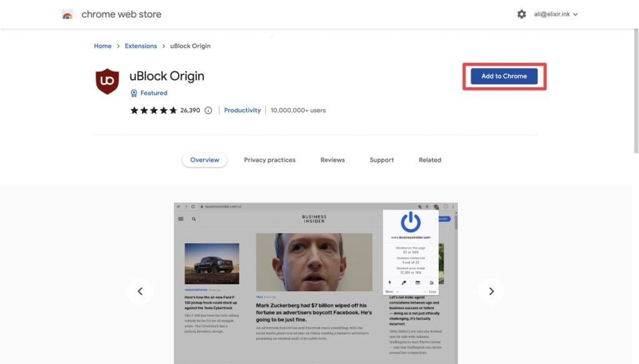
Task: Click the Featured badge icon
Action: 134,93
